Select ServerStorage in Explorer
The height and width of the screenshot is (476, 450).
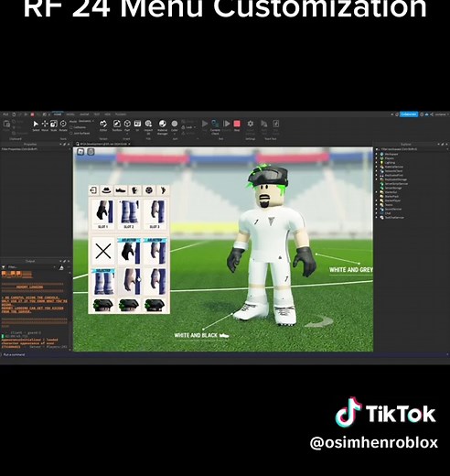[x=391, y=189]
